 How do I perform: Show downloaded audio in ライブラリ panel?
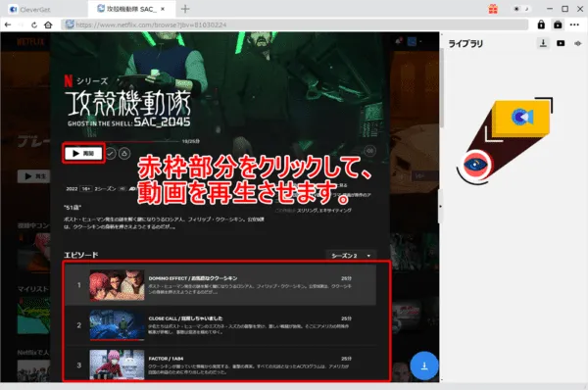point(577,43)
